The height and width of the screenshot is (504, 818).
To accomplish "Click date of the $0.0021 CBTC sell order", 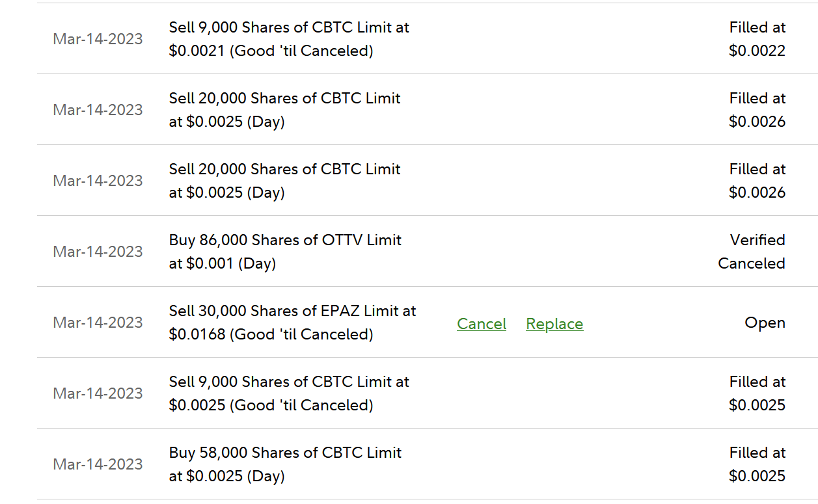I will (98, 39).
